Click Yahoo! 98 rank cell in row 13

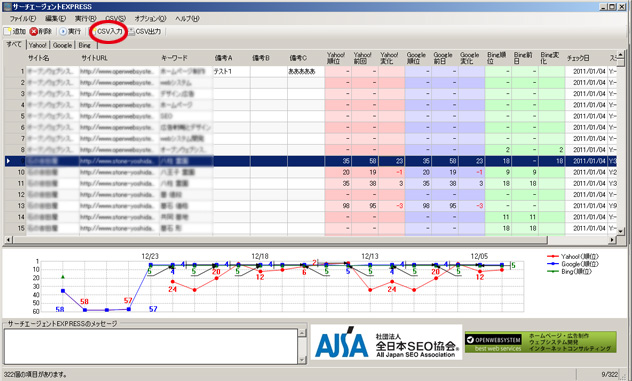pos(338,206)
